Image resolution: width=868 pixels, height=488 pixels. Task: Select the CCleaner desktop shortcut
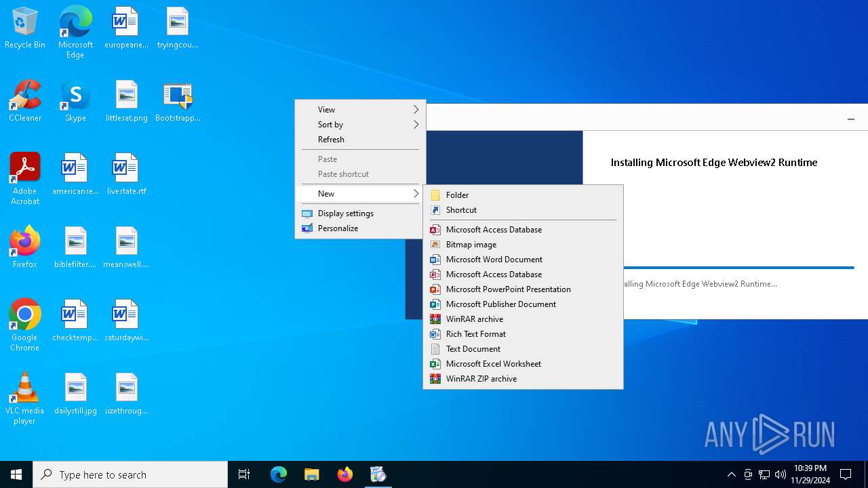click(25, 101)
